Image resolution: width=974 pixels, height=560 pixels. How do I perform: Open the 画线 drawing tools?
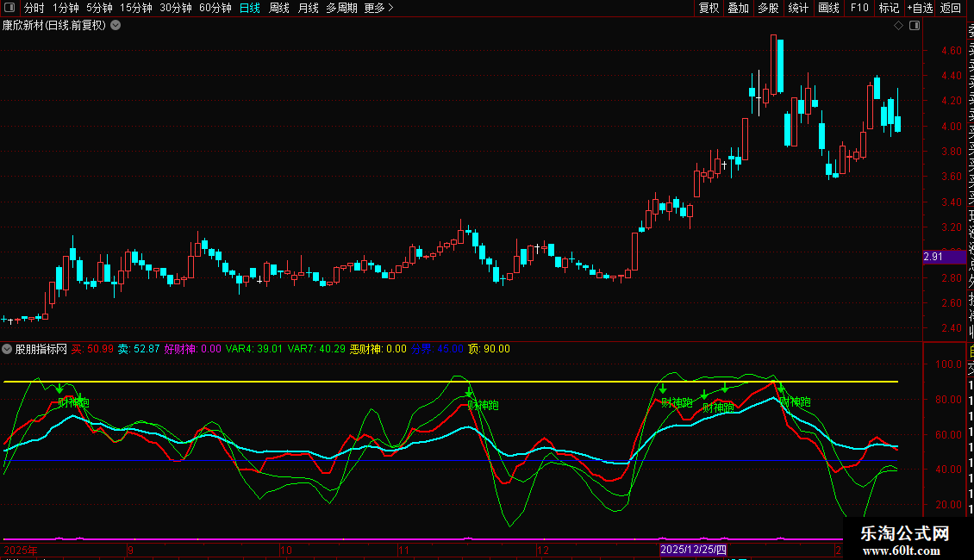pos(828,8)
